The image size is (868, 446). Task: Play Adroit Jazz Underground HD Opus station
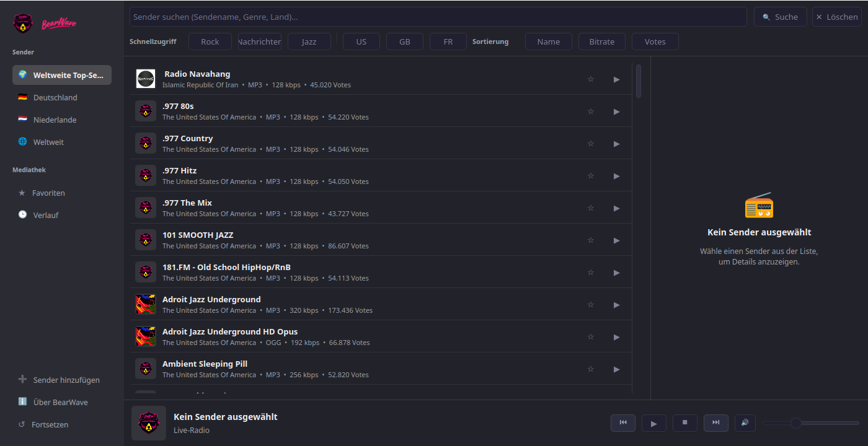coord(616,337)
